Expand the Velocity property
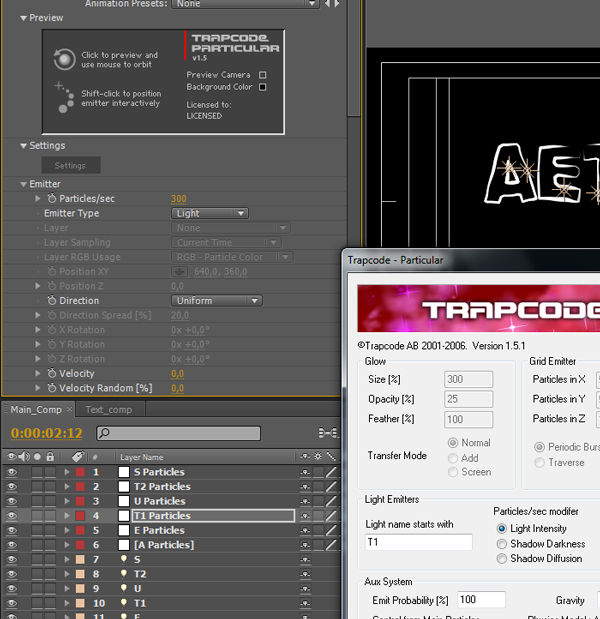The image size is (600, 619). 38,373
